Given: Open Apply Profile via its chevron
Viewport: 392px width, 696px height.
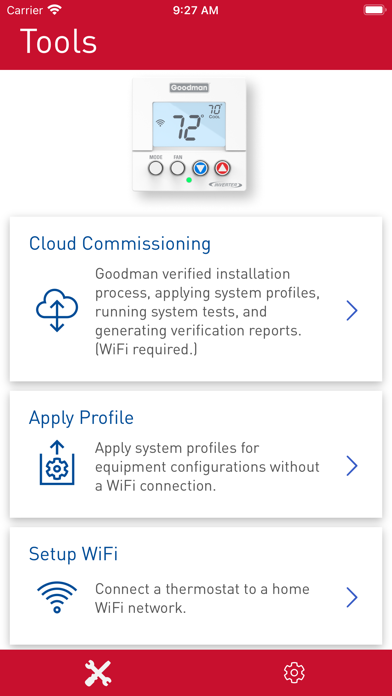Looking at the screenshot, I should point(352,466).
